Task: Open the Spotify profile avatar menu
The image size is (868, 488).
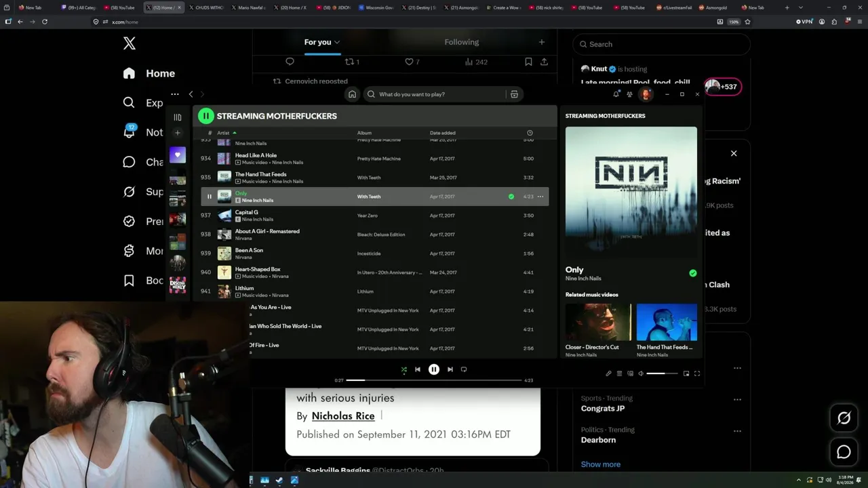Action: [646, 94]
